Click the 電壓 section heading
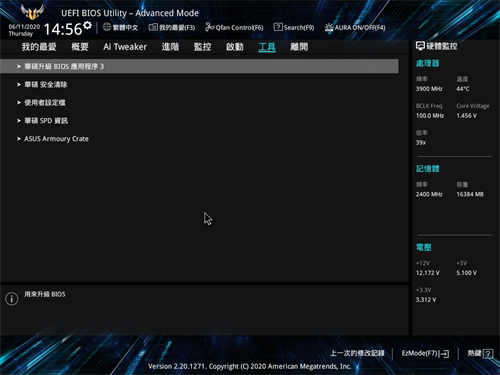 click(424, 247)
